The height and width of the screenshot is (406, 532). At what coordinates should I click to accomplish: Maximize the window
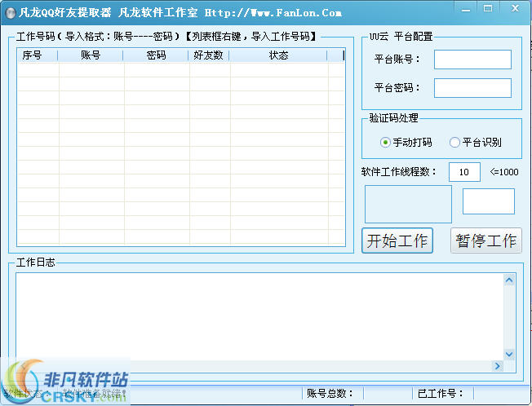click(488, 9)
